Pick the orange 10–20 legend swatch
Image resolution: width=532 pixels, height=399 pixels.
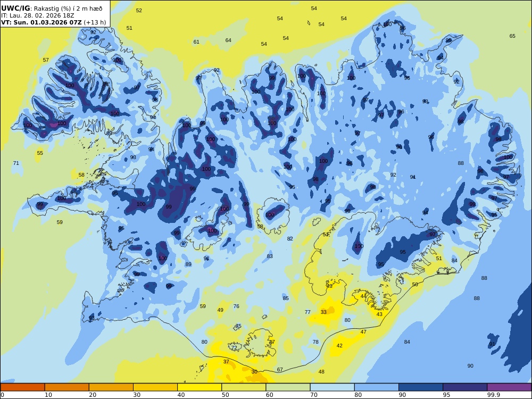[x=67, y=387]
